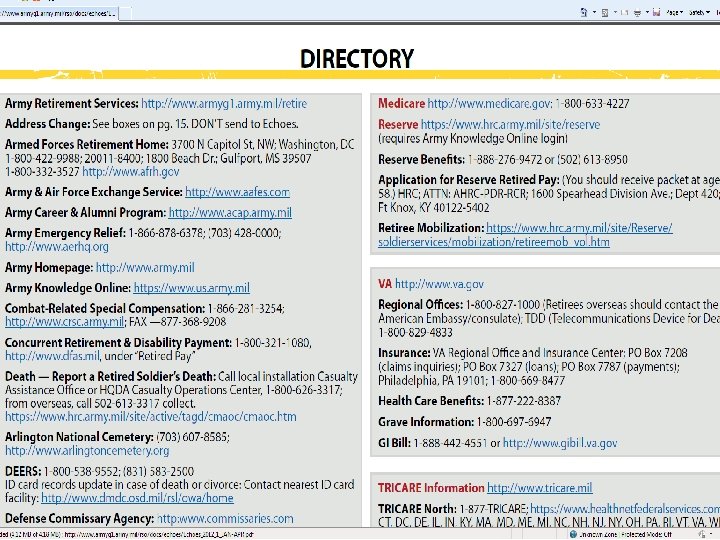Open the healthnetfederalservices link for TRICARE North
This screenshot has height=540, width=720.
pos(625,508)
